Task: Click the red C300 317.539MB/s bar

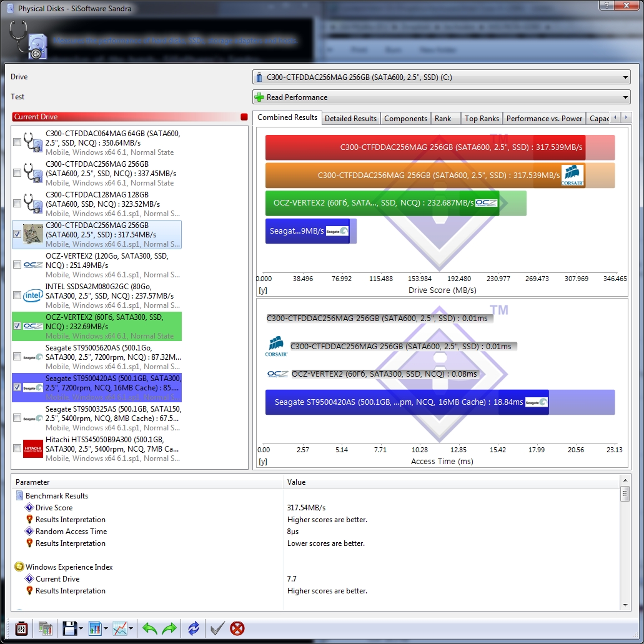Action: [425, 147]
